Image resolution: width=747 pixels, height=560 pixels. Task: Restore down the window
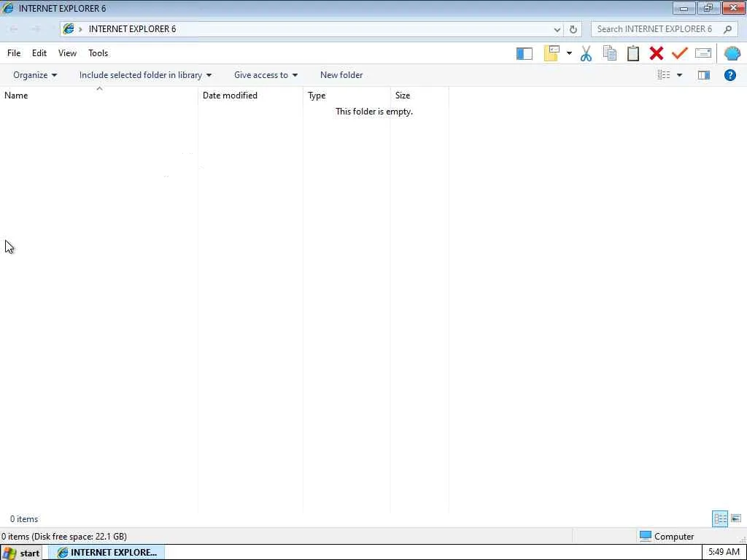click(708, 8)
